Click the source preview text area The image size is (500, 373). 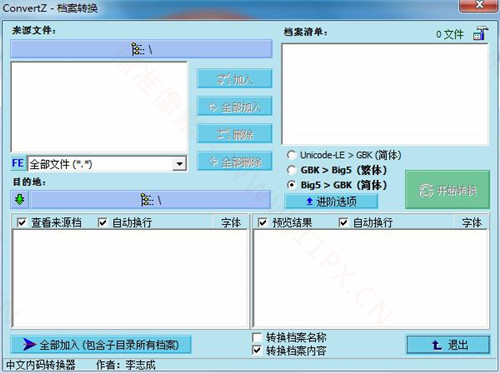[130, 279]
